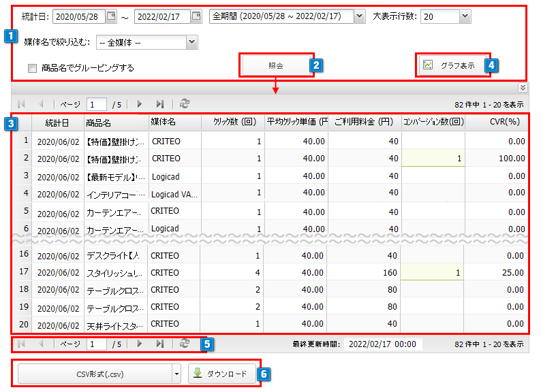Enable 商品名でグルーピングする checkbox
541x392 pixels.
[32, 68]
